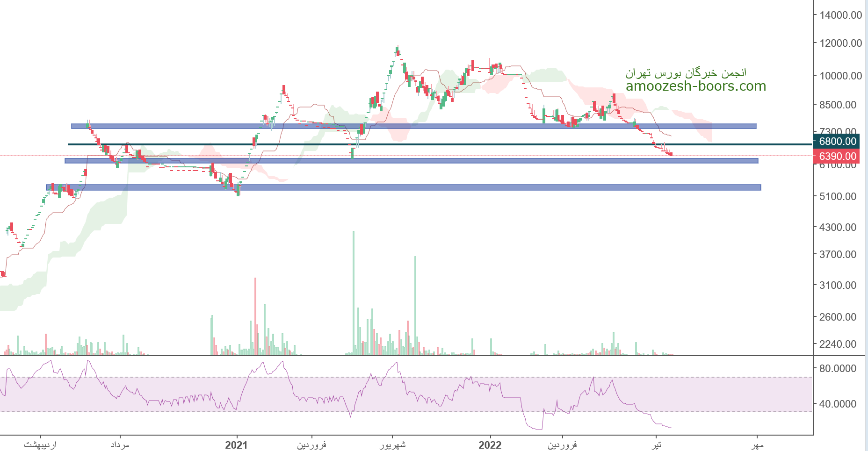Click the amoozesh-boors.com watermark link

pos(695,86)
